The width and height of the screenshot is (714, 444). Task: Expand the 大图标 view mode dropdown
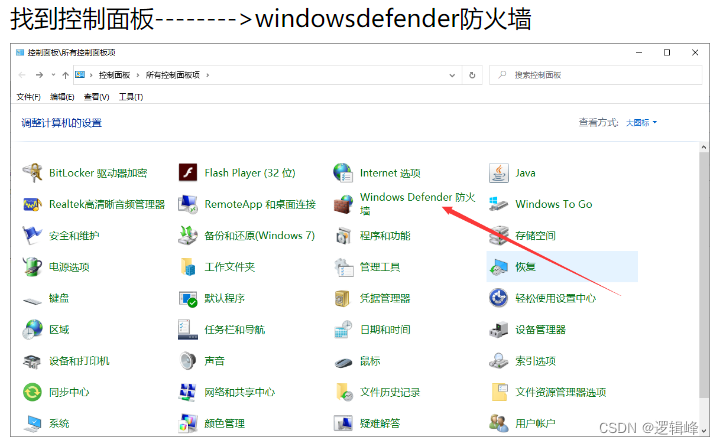point(641,122)
